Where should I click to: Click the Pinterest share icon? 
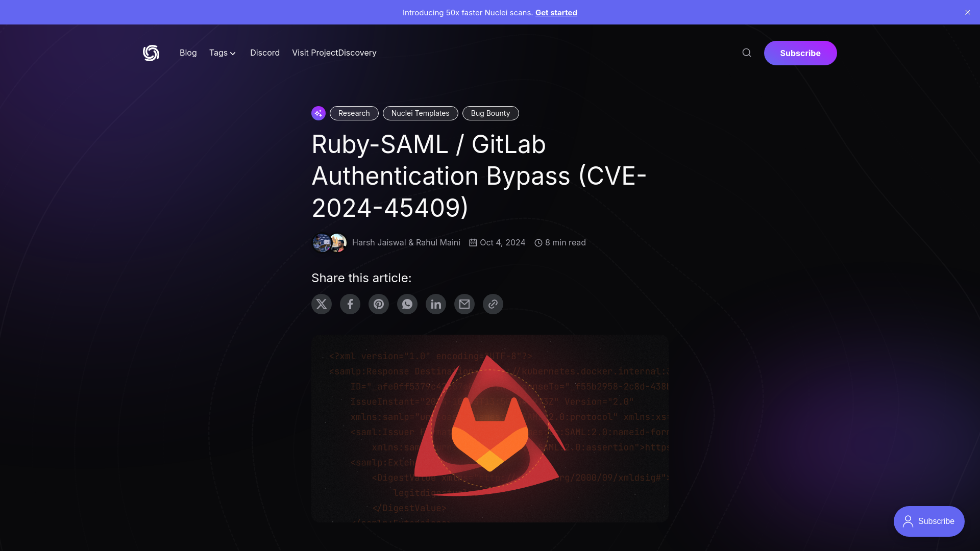click(378, 304)
